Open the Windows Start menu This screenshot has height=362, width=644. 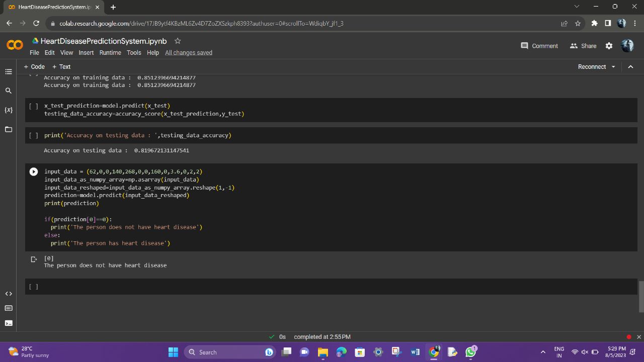(173, 352)
